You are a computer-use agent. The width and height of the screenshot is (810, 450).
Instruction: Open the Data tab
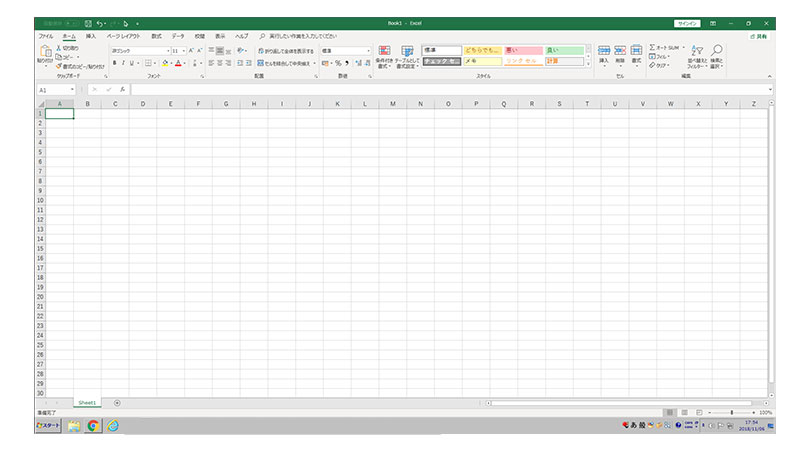click(x=178, y=37)
